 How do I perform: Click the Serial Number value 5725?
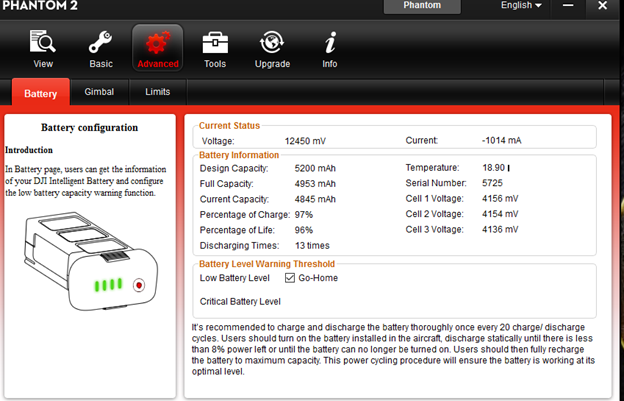(492, 183)
